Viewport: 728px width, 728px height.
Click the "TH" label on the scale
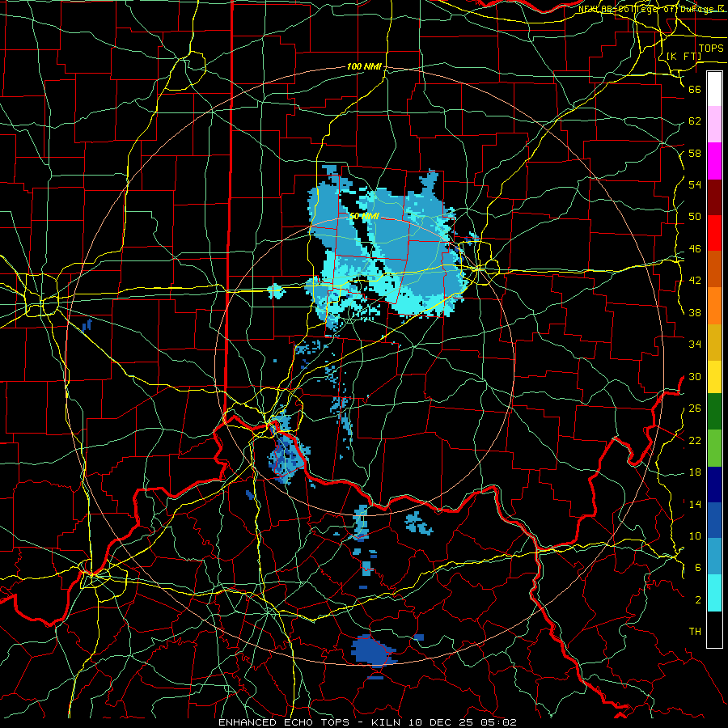695,631
